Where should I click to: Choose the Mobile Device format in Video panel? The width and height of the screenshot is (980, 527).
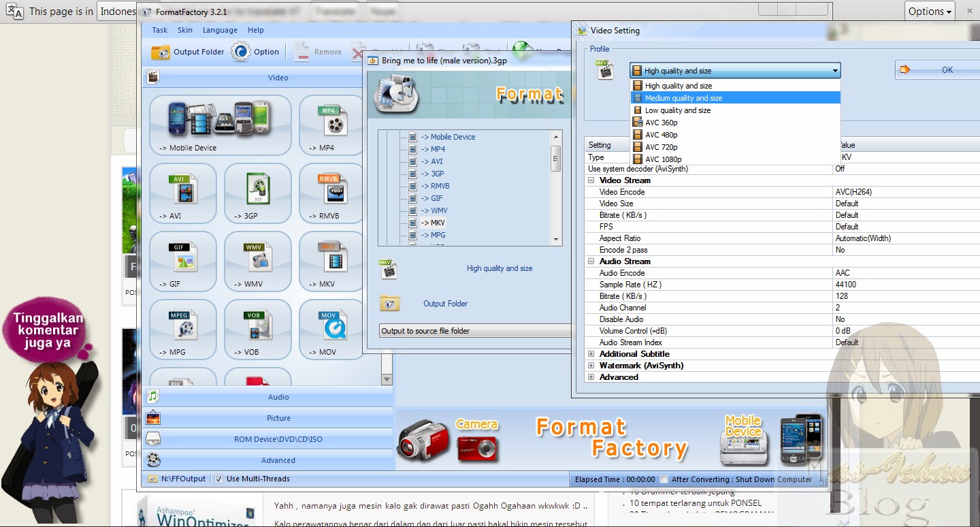point(220,125)
